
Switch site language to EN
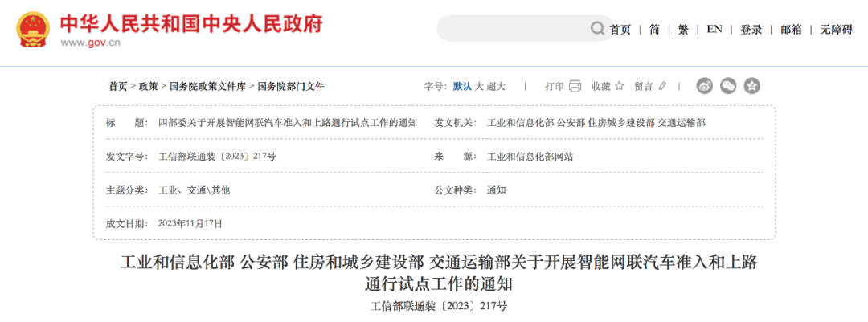[x=714, y=30]
